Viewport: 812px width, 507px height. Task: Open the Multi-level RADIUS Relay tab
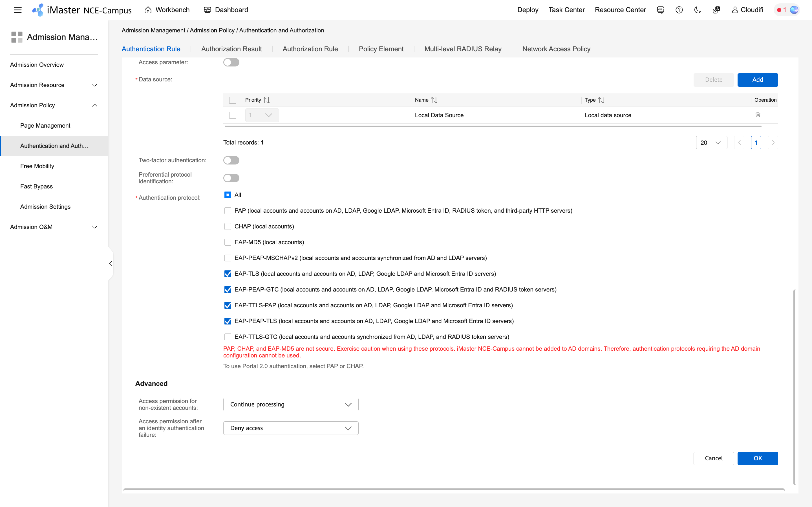point(463,49)
